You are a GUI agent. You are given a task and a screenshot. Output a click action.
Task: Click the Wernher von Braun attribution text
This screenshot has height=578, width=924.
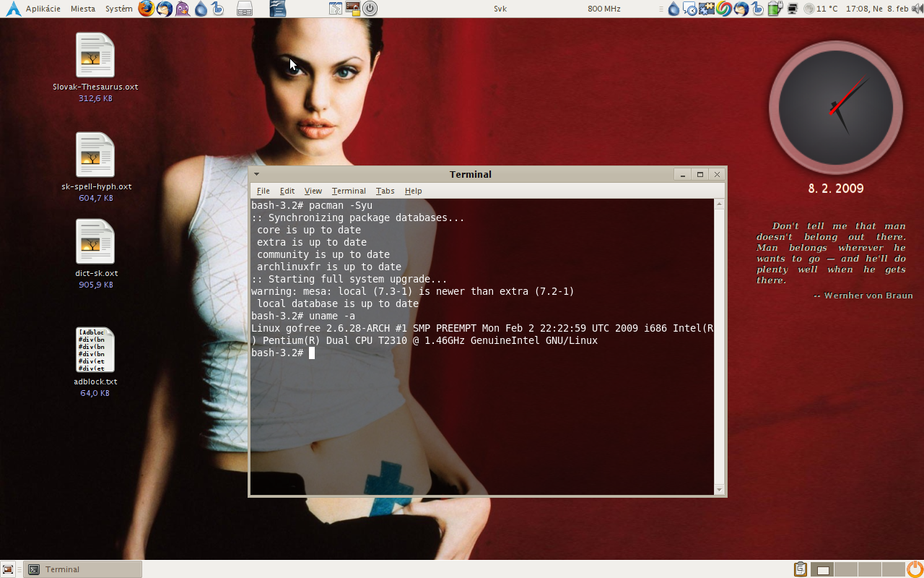tap(863, 296)
